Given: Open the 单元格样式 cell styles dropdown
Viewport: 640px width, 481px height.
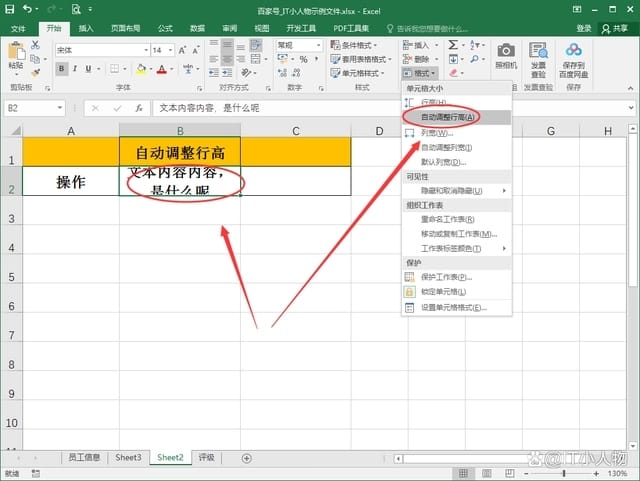Looking at the screenshot, I should point(358,73).
